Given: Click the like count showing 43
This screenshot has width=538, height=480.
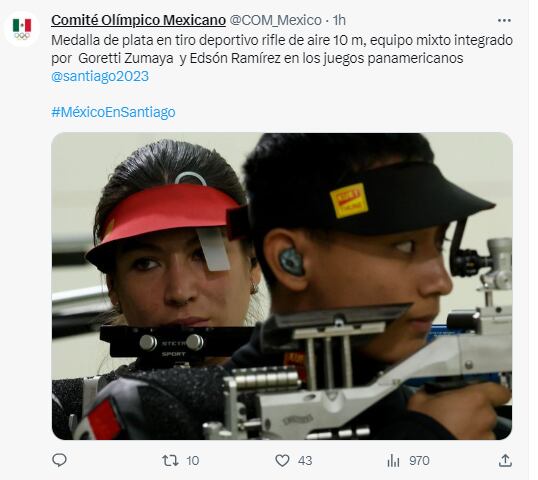Looking at the screenshot, I should click(x=305, y=460).
